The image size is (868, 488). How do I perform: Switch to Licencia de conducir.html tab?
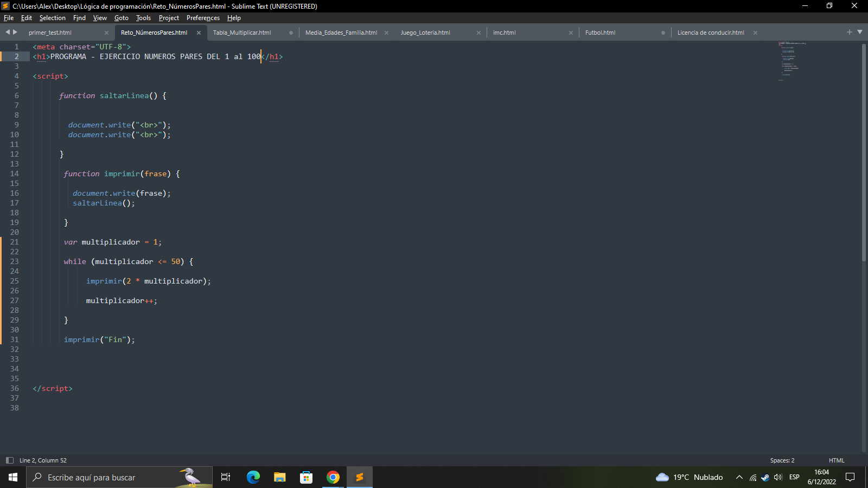point(711,33)
